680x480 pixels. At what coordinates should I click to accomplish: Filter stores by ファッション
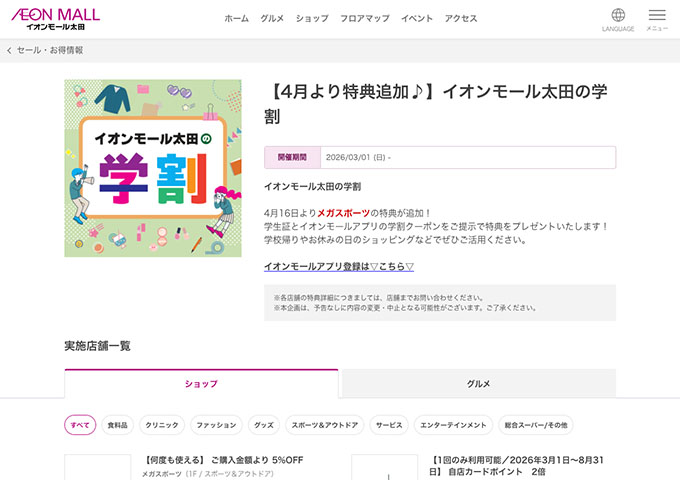216,425
